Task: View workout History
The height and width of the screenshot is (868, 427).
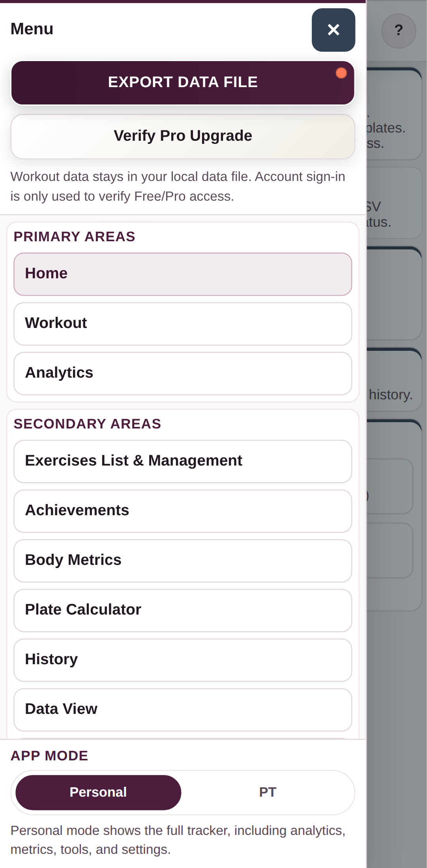Action: 183,660
